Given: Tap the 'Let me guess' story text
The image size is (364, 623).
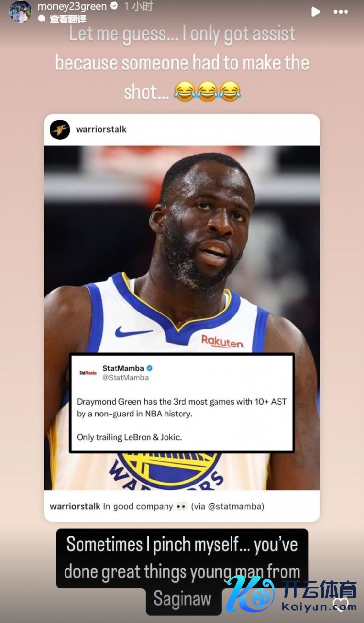Looking at the screenshot, I should [182, 63].
